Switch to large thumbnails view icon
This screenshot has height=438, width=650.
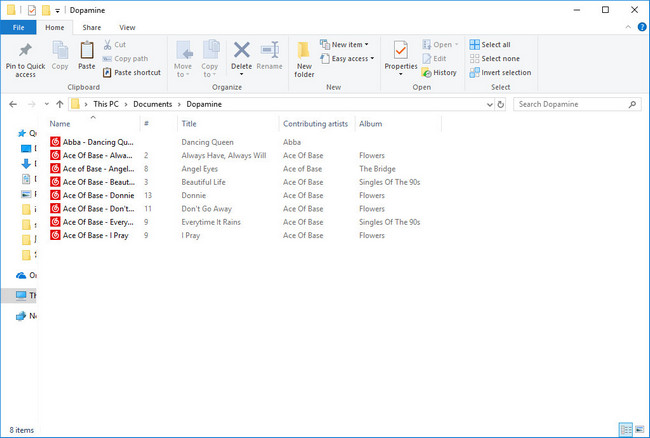[x=640, y=429]
